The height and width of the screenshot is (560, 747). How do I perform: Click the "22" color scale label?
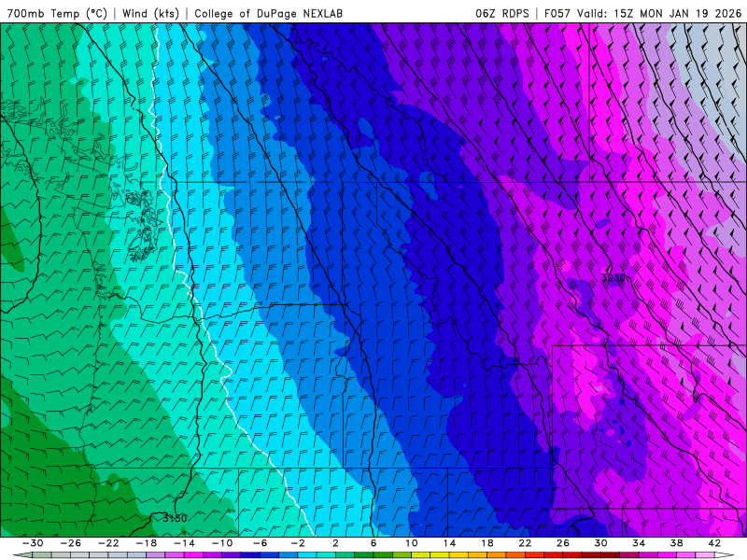(525, 543)
